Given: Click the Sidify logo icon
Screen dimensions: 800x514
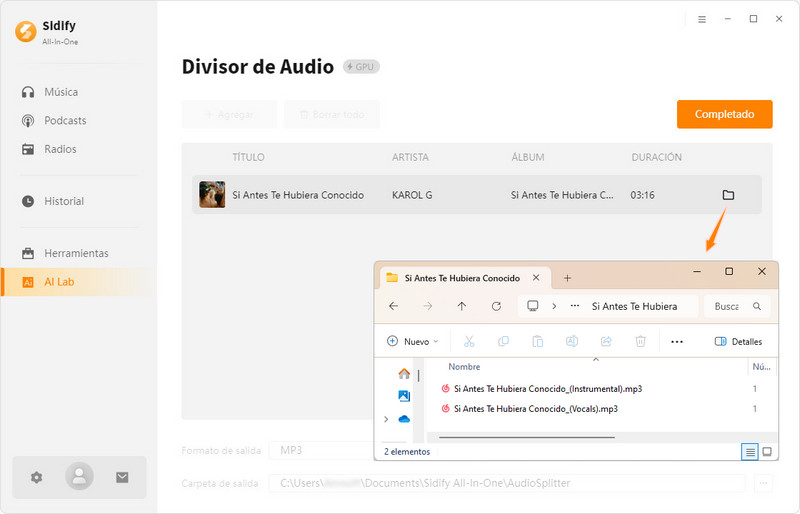Looking at the screenshot, I should tap(26, 32).
